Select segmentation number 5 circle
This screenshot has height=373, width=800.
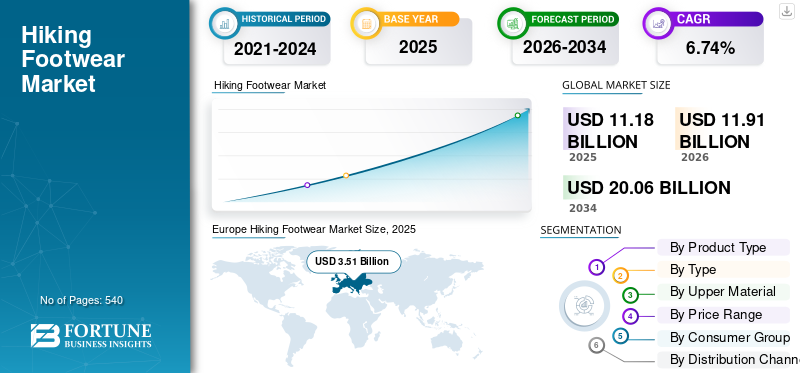point(620,336)
